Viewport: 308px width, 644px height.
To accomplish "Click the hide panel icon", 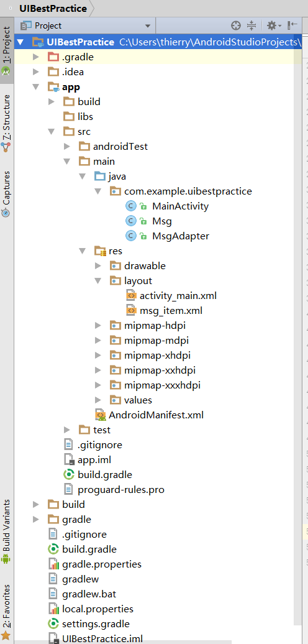I will (292, 26).
